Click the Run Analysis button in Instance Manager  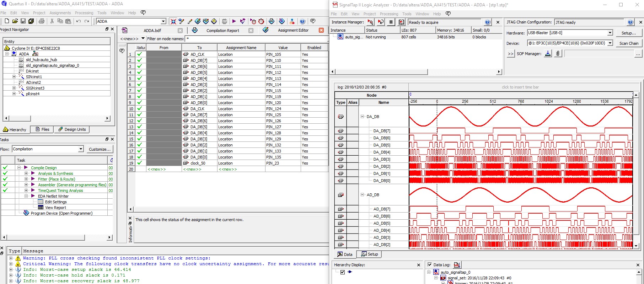(x=370, y=22)
